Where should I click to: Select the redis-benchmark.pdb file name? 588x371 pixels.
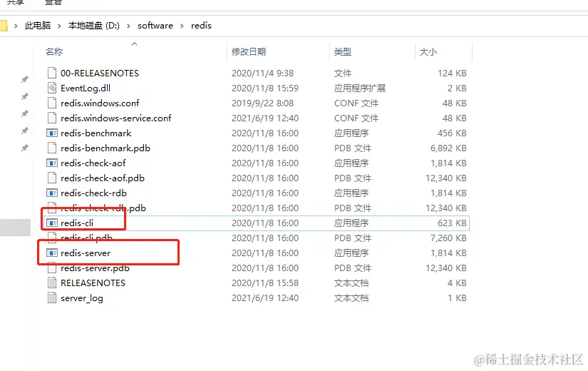pyautogui.click(x=105, y=148)
